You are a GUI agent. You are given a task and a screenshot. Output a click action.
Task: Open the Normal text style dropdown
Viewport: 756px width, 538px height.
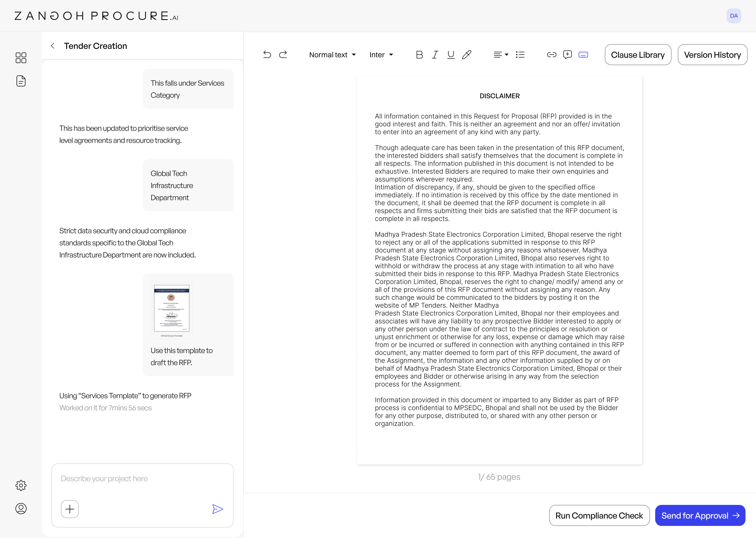332,55
